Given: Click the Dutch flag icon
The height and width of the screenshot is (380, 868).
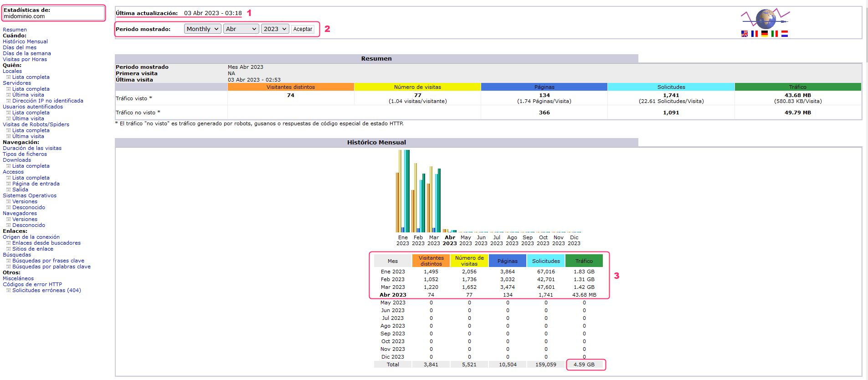Looking at the screenshot, I should pyautogui.click(x=785, y=34).
